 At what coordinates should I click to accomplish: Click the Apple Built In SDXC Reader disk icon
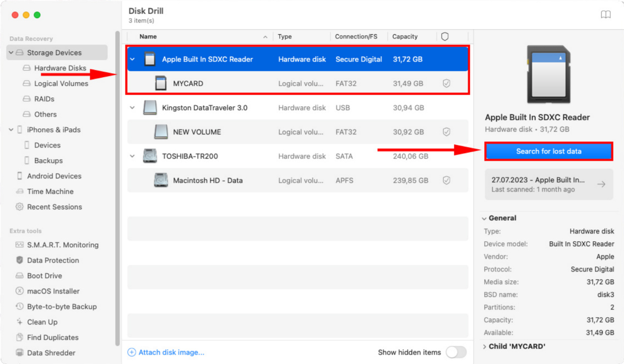pyautogui.click(x=150, y=59)
